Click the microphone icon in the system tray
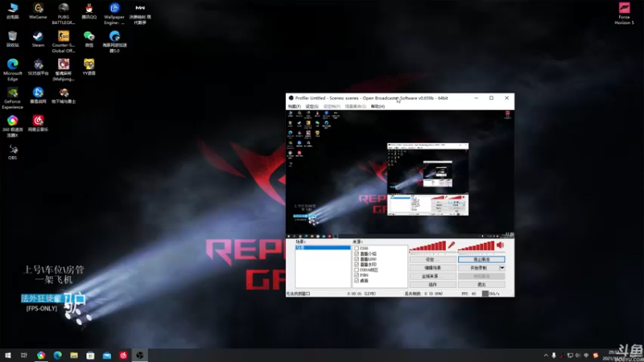Image resolution: width=644 pixels, height=362 pixels. pyautogui.click(x=554, y=356)
